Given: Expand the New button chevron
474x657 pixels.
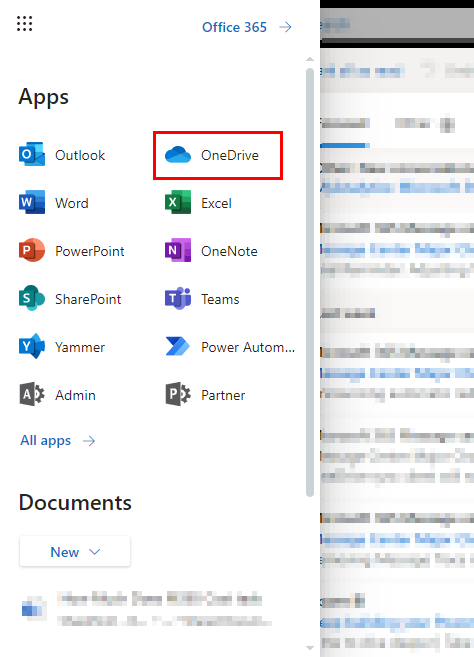Looking at the screenshot, I should pos(95,552).
